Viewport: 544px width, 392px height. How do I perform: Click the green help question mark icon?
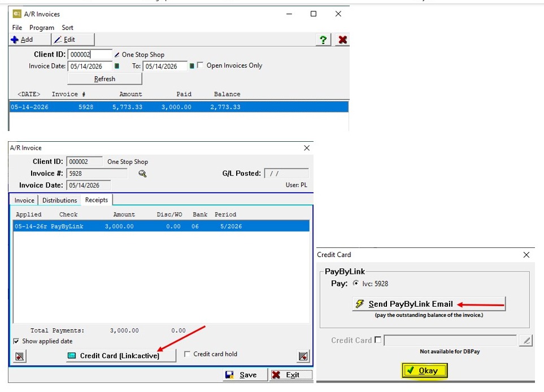(323, 40)
